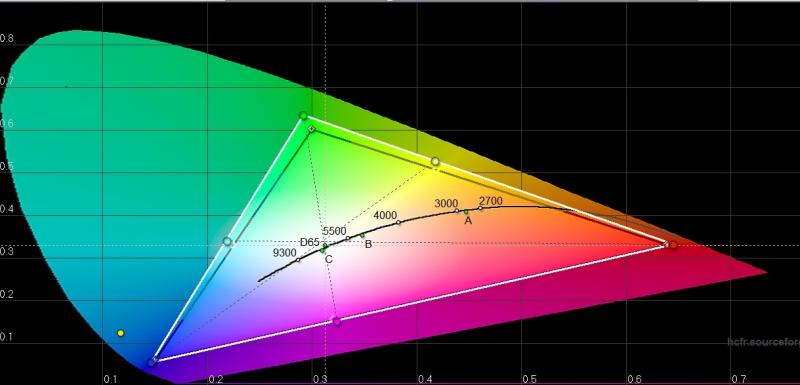The image size is (800, 385).
Task: Click the 0.7 x-axis label
Action: 738,379
